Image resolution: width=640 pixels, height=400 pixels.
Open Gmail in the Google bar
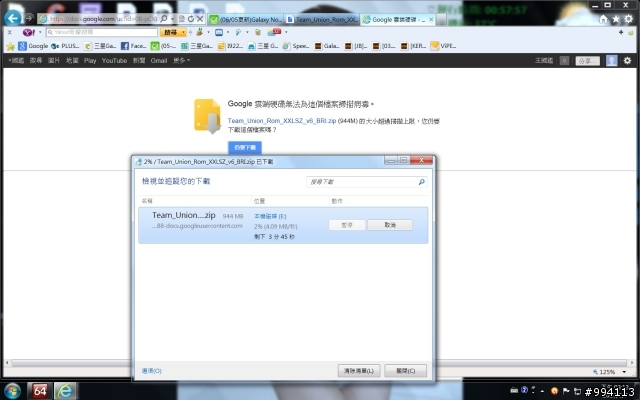(x=159, y=60)
